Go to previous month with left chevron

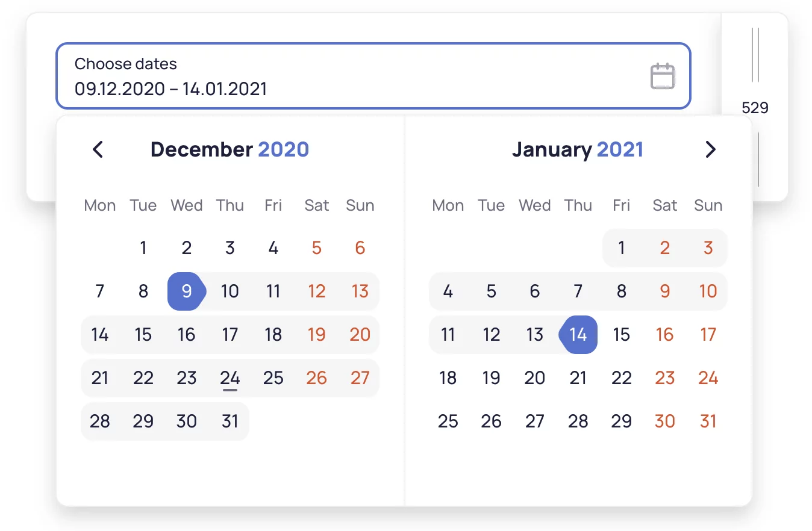(98, 149)
